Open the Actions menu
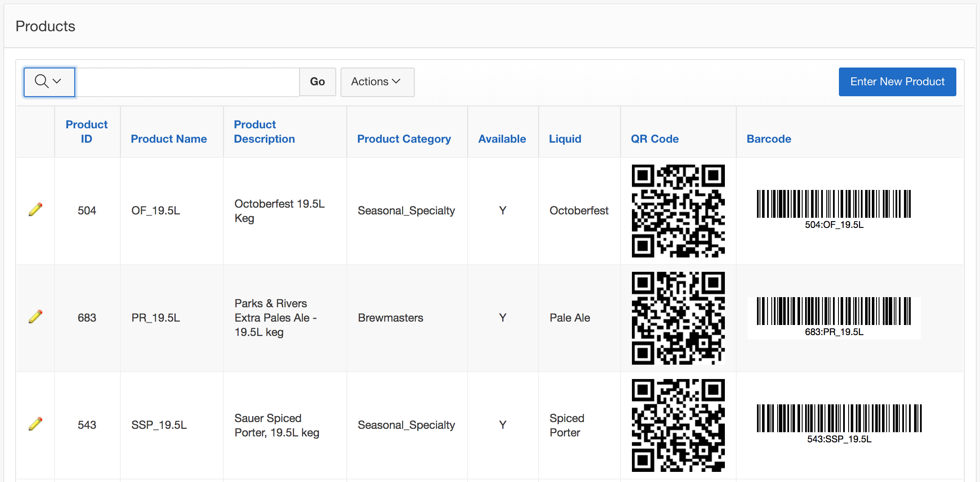The width and height of the screenshot is (980, 482). 377,82
